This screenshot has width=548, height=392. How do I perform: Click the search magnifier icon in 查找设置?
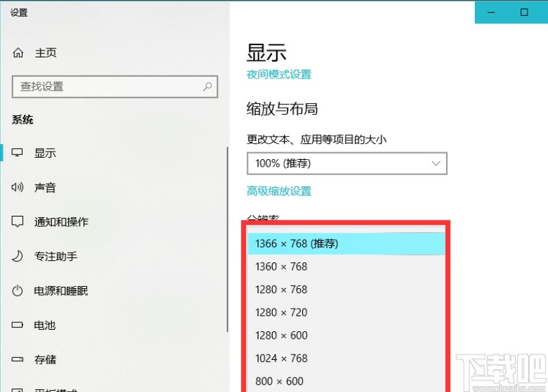[x=208, y=86]
